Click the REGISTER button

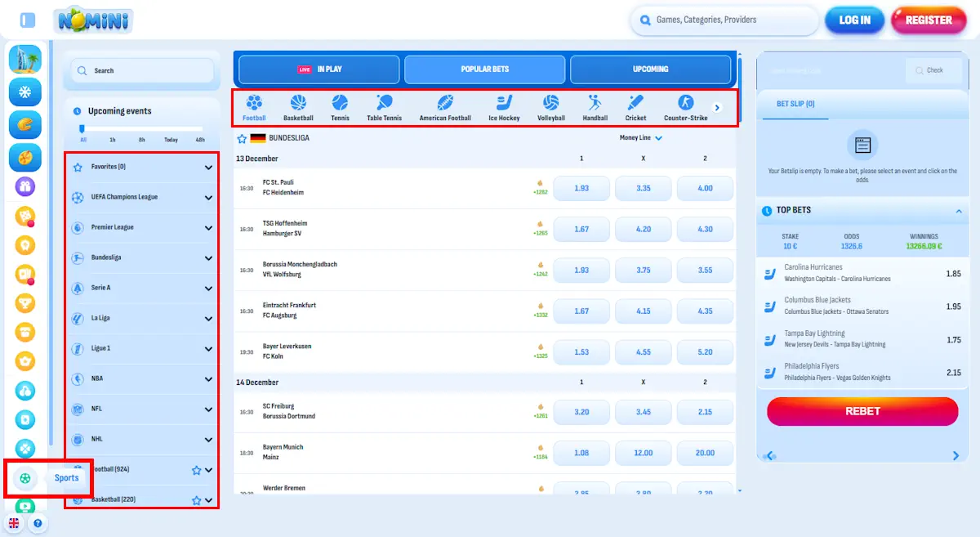pos(929,20)
